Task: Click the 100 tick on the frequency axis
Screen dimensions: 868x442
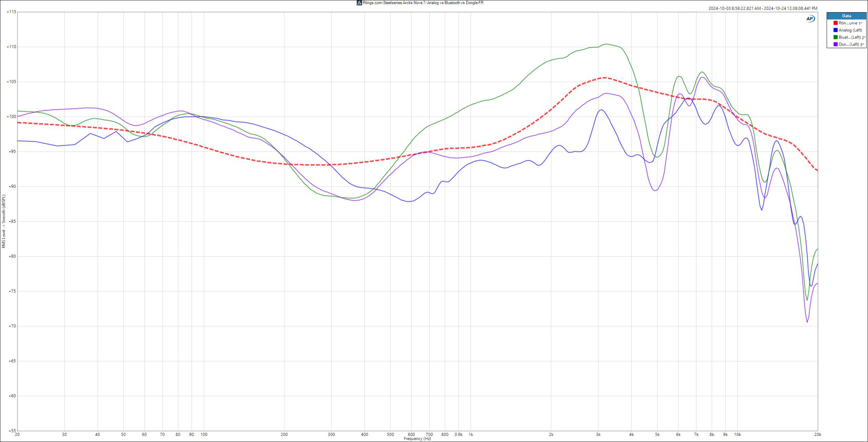Action: pyautogui.click(x=203, y=435)
